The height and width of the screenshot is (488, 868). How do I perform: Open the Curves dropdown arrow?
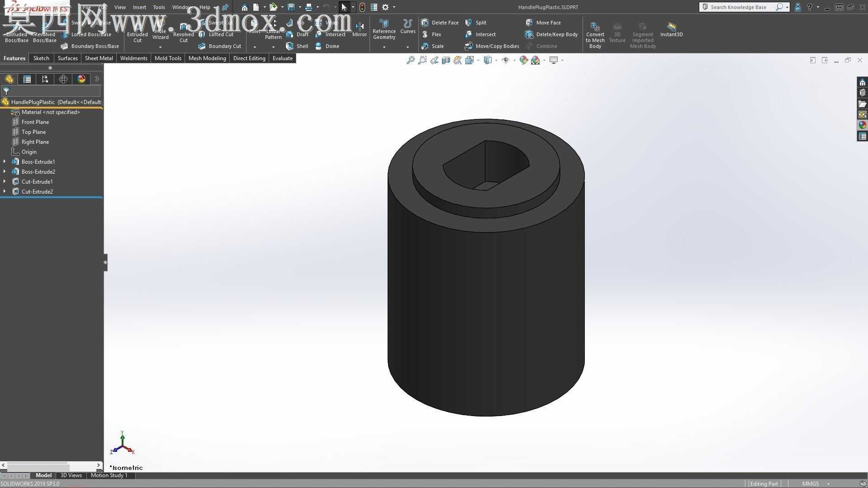(x=408, y=47)
